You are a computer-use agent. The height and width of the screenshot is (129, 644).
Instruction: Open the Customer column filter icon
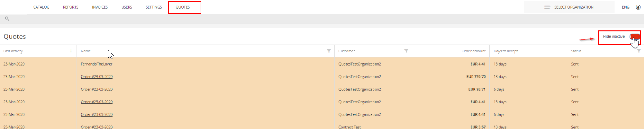pos(406,51)
